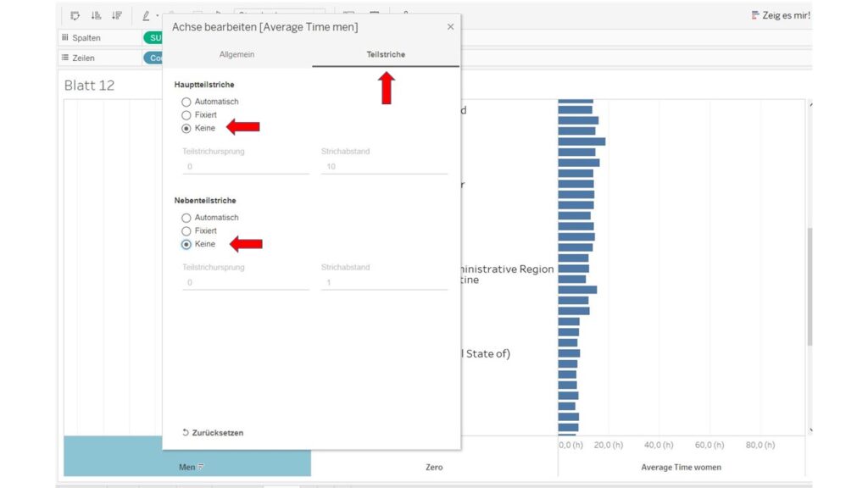The width and height of the screenshot is (868, 488).
Task: Click the Strichabstand field under Hauptteilstriche
Action: click(384, 167)
